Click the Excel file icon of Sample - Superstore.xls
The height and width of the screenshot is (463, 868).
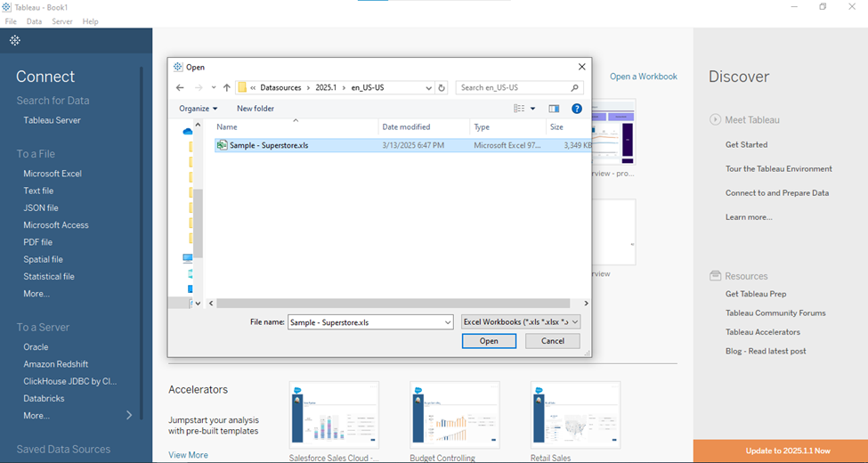[223, 145]
